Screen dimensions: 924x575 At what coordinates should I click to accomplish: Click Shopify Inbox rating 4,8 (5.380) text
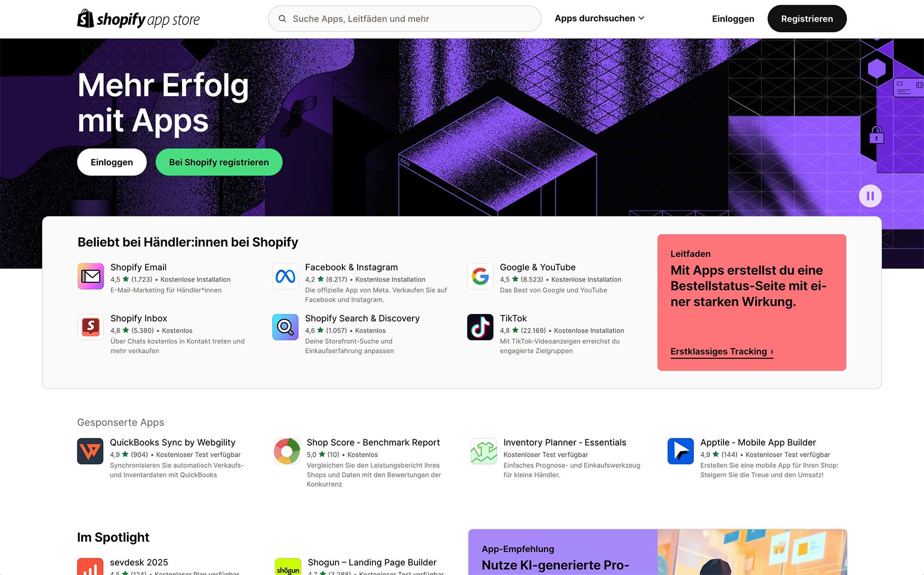[x=132, y=331]
